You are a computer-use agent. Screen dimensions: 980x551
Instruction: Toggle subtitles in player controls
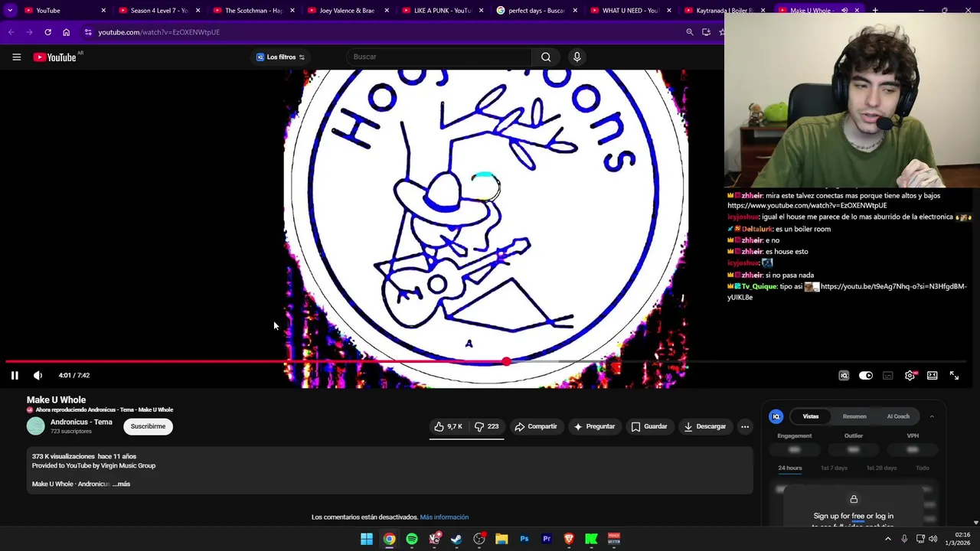[x=888, y=375]
